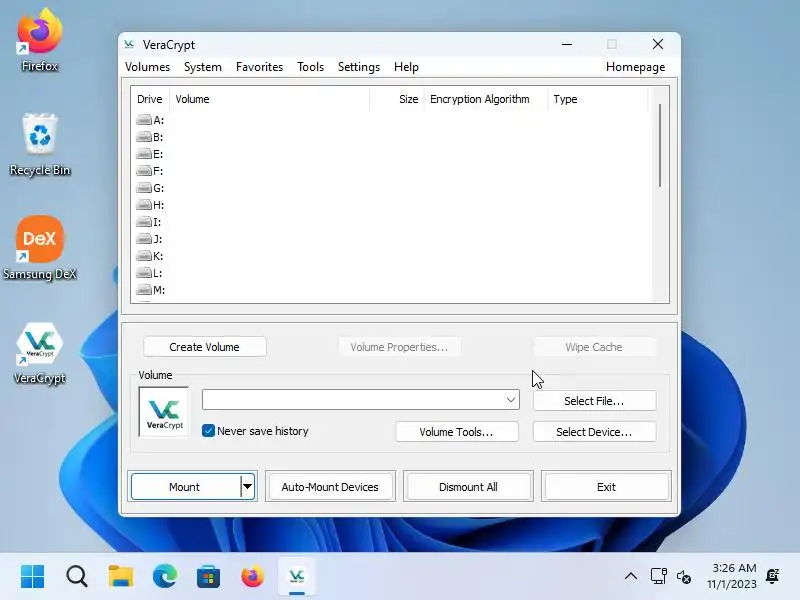Click Select File... button
The width and height of the screenshot is (800, 600).
point(594,401)
